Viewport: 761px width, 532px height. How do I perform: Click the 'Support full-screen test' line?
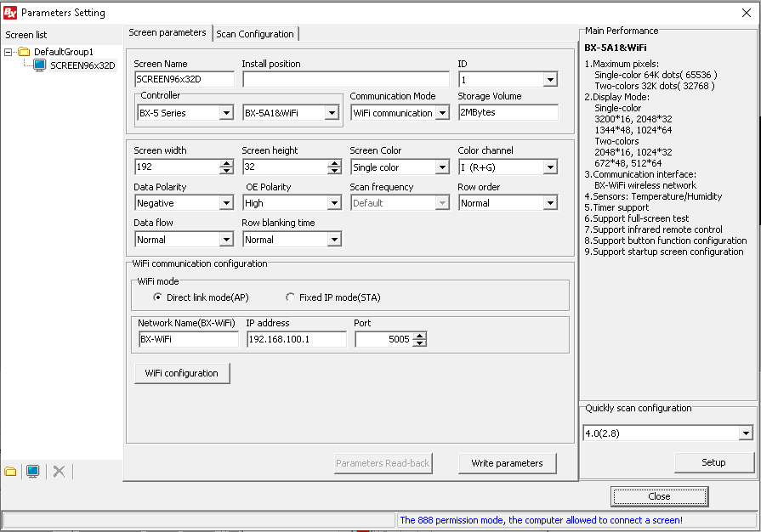tap(637, 218)
